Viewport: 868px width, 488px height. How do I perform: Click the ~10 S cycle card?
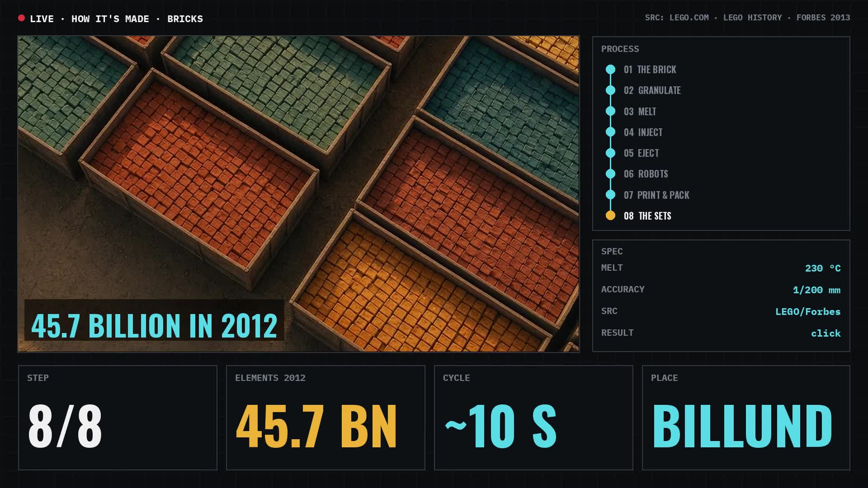[x=533, y=418]
